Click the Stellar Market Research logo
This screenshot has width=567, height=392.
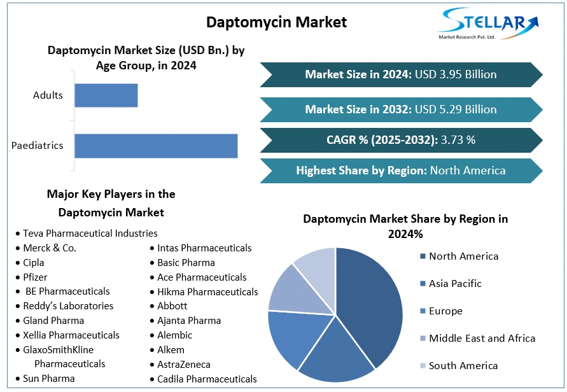coord(488,24)
